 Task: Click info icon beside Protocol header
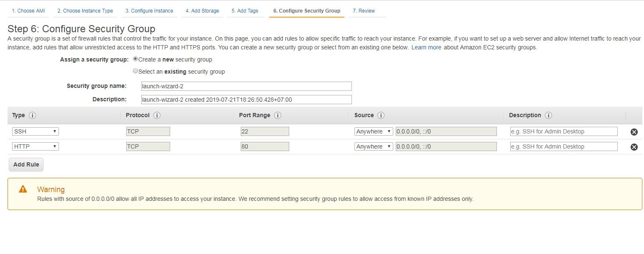point(157,115)
